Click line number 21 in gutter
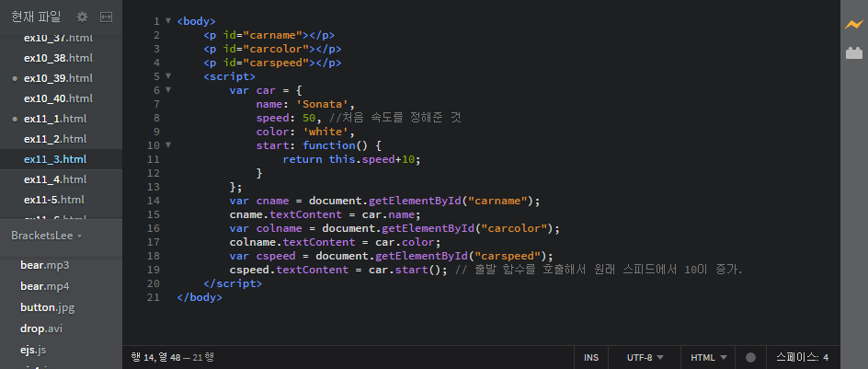Image resolution: width=868 pixels, height=369 pixels. 154,297
